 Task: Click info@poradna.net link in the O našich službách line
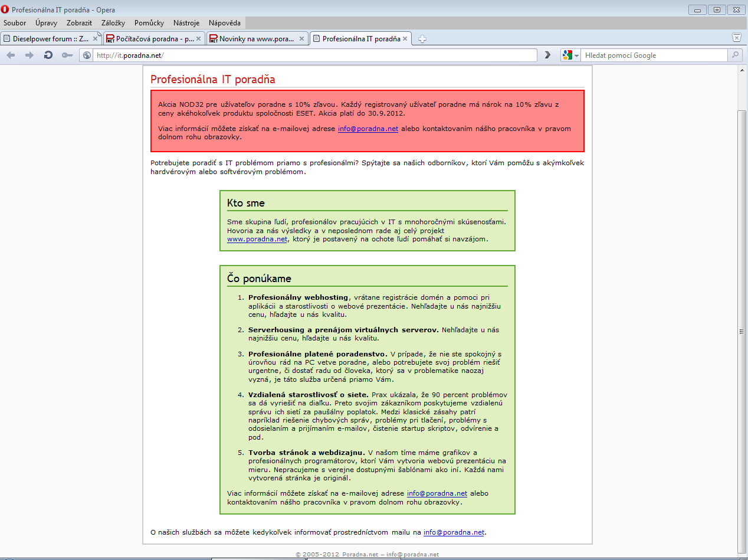[454, 532]
